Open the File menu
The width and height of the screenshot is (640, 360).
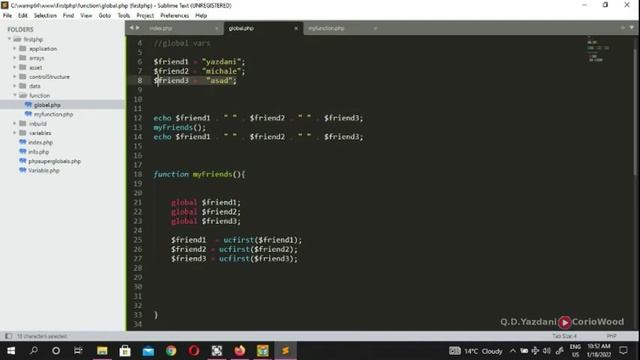click(7, 16)
